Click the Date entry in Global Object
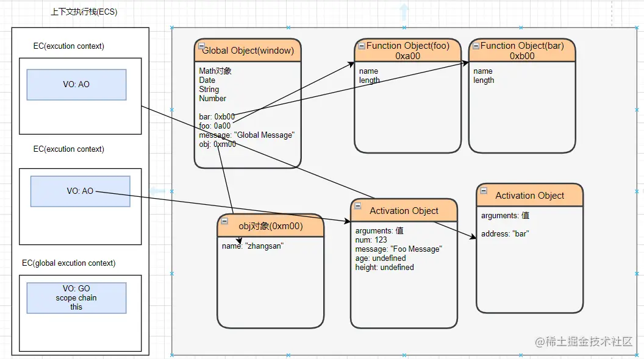Viewport: 644px width, 359px height. click(207, 80)
